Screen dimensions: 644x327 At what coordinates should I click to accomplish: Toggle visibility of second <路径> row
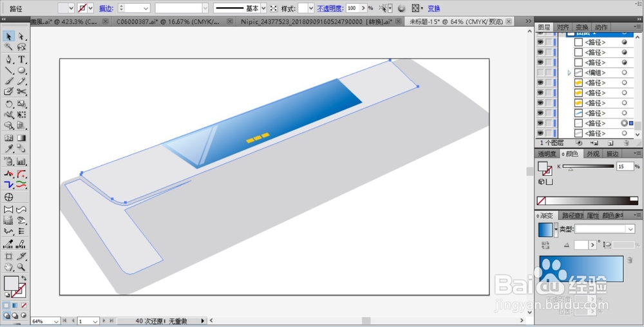coord(540,53)
